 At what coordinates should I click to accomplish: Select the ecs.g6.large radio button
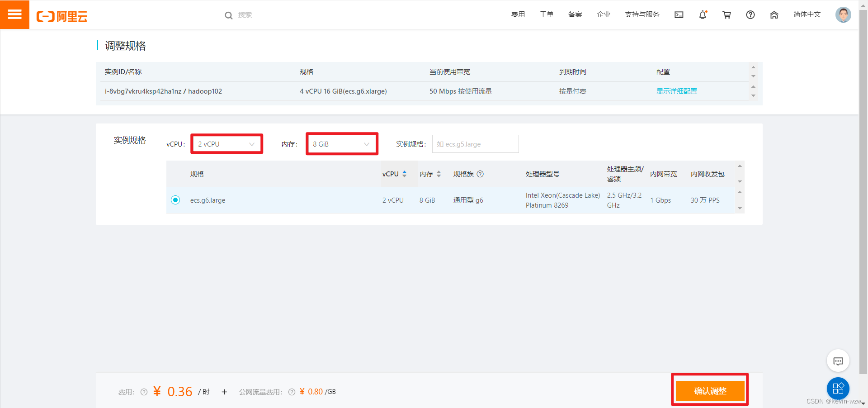pyautogui.click(x=175, y=200)
